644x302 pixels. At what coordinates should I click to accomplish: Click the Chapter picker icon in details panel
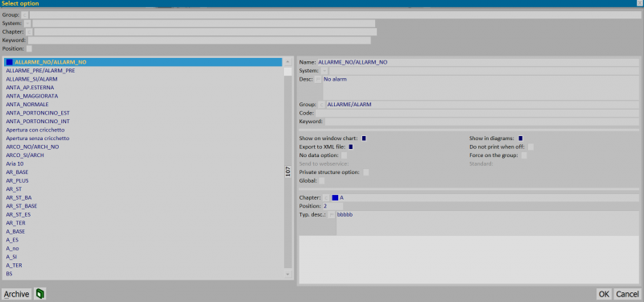(x=327, y=197)
